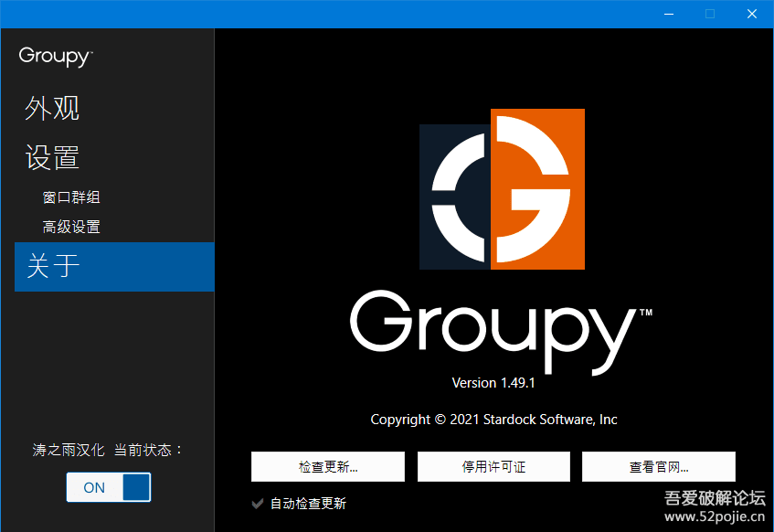
Task: Toggle the Chinese localization switch to OFF
Action: pyautogui.click(x=108, y=487)
